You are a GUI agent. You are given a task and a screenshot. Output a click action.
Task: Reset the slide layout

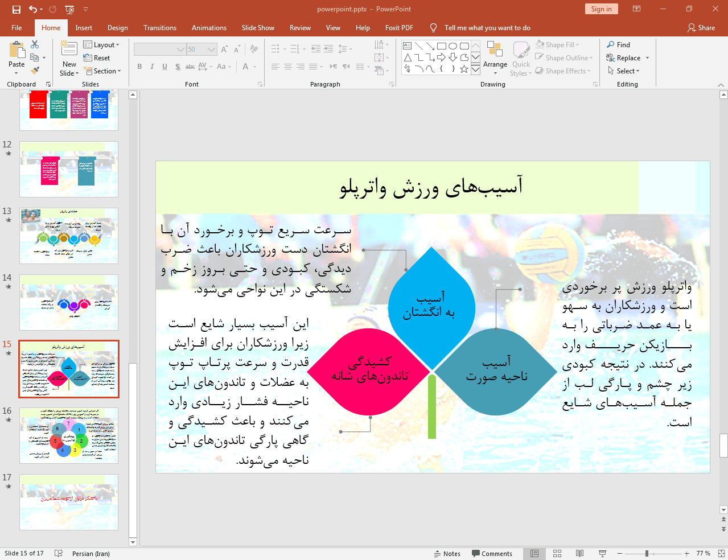(x=97, y=58)
